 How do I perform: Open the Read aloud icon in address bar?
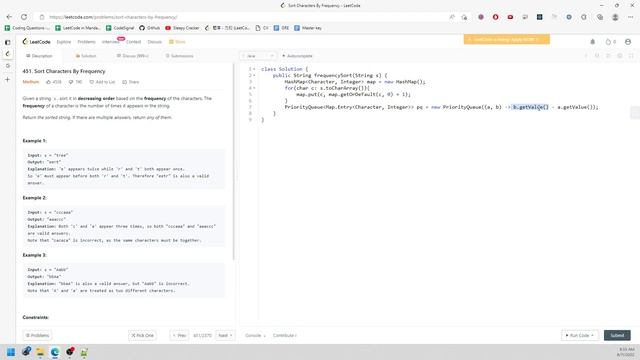point(452,17)
